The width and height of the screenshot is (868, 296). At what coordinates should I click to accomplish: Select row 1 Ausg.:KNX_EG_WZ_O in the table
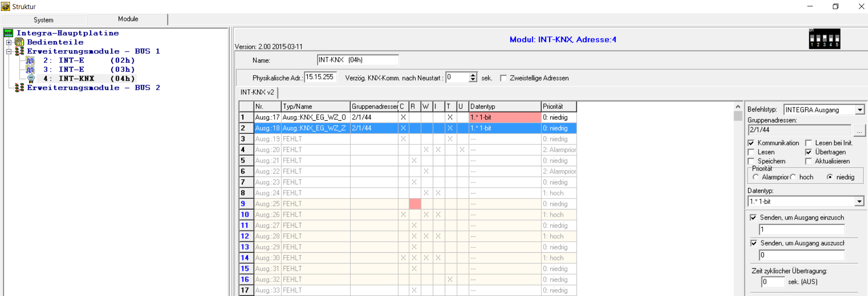[314, 117]
